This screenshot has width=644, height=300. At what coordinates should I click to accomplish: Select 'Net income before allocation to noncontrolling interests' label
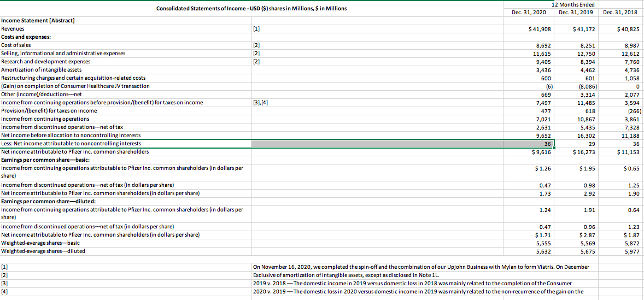click(71, 136)
